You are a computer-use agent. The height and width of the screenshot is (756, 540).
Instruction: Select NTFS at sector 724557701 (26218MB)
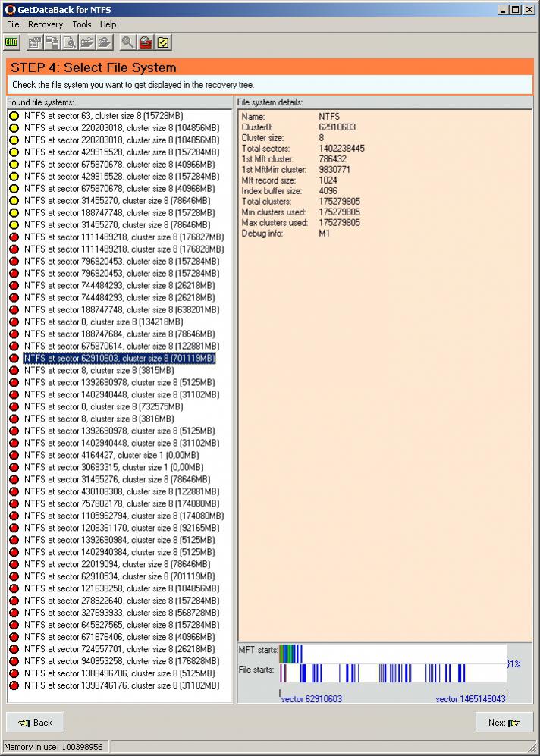coord(120,649)
